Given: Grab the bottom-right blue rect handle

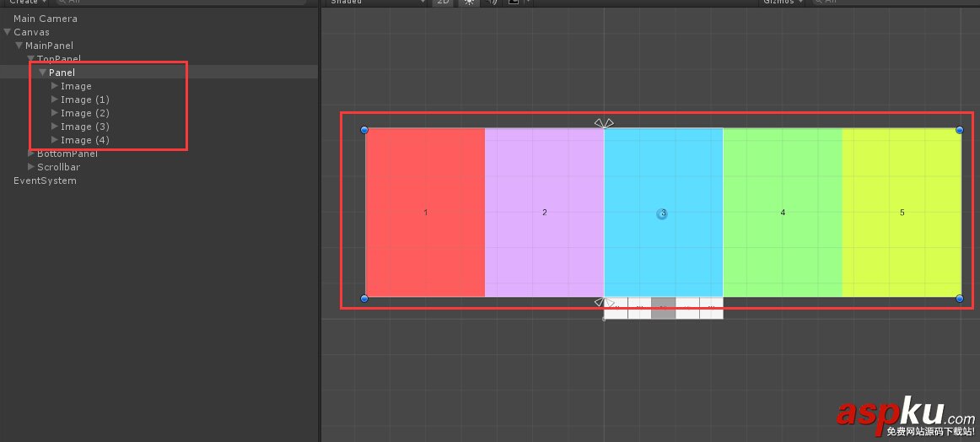Looking at the screenshot, I should click(960, 299).
